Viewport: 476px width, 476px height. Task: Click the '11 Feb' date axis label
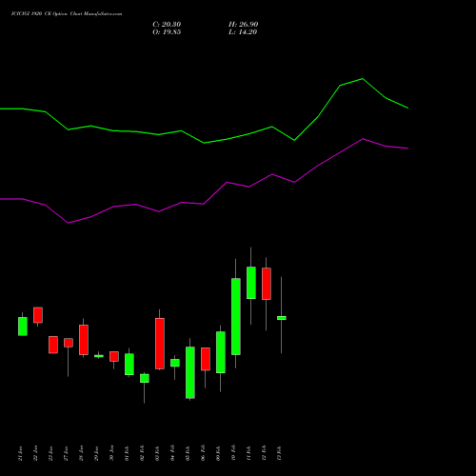pos(249,453)
